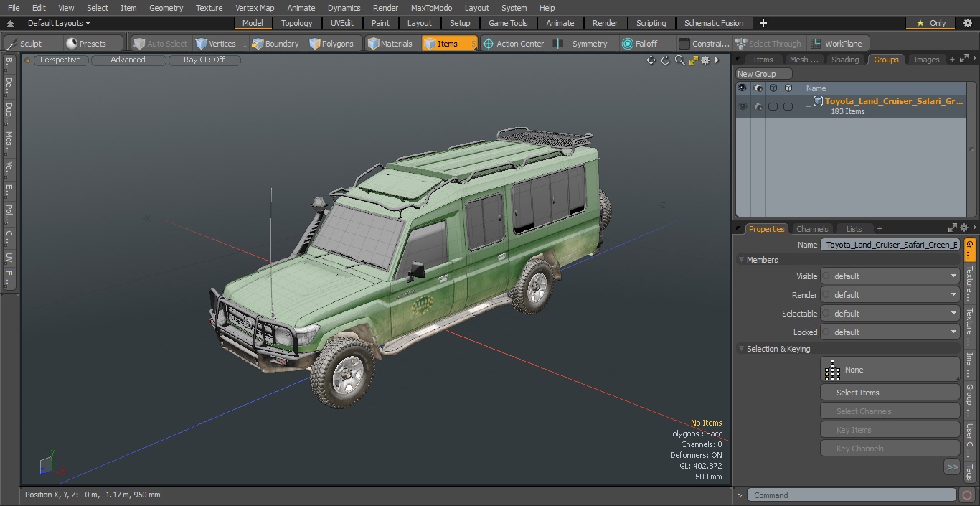Click the Toyota group item cube icon
The image size is (980, 506).
[x=818, y=101]
